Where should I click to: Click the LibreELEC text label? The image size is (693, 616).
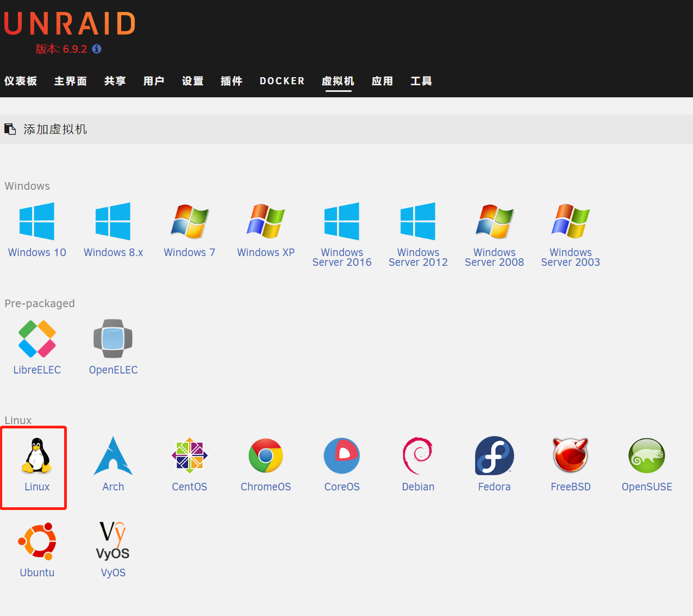37,370
